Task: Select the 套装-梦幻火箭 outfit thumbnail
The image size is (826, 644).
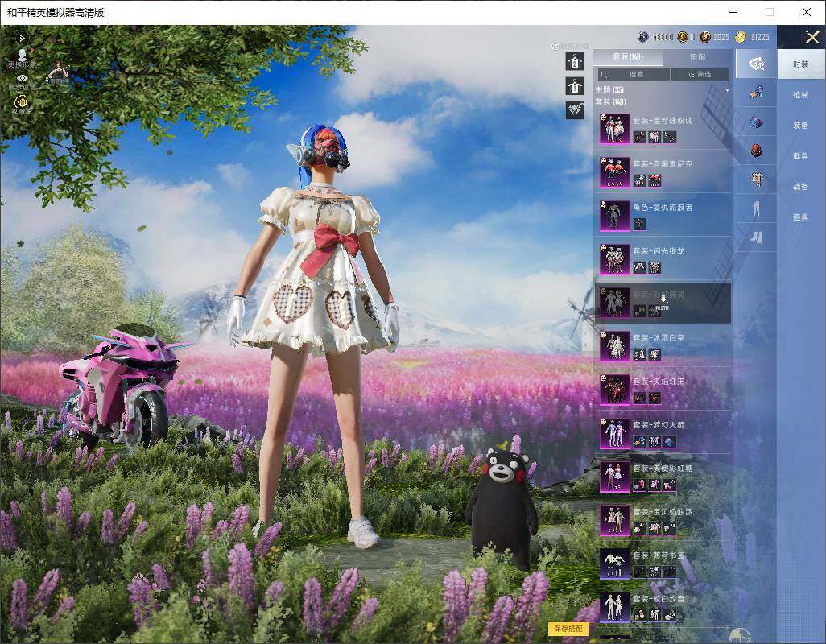Action: click(615, 433)
